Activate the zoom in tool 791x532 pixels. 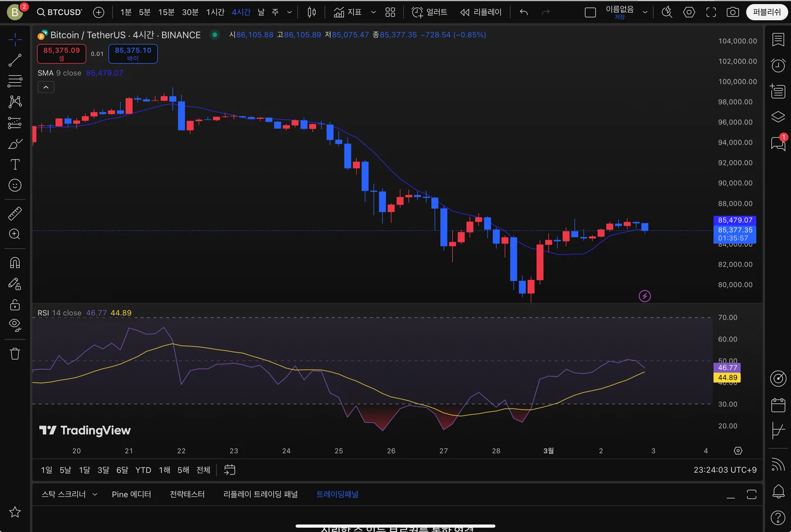(x=15, y=234)
